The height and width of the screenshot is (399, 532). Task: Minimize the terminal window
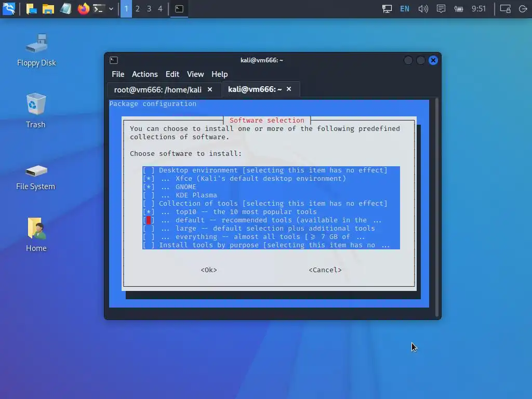(408, 60)
